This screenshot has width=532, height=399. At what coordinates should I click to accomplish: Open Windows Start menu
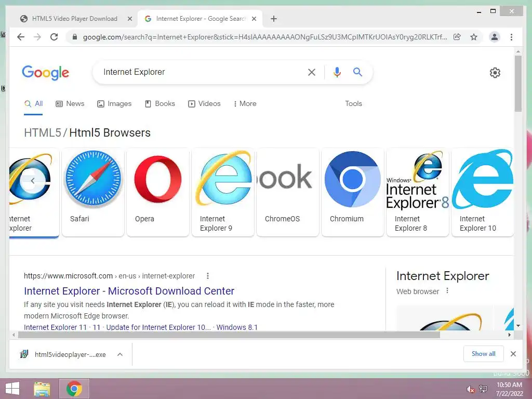click(x=12, y=389)
